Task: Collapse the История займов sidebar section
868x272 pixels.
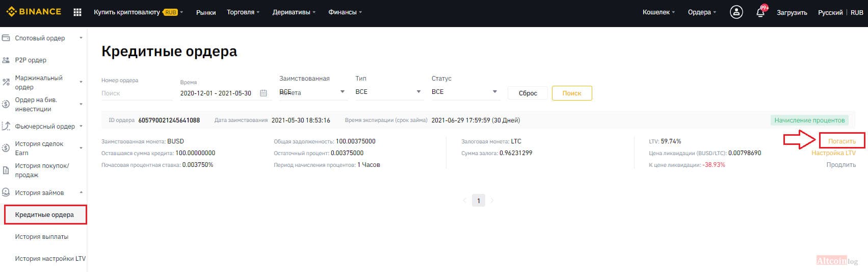Action: coord(43,192)
